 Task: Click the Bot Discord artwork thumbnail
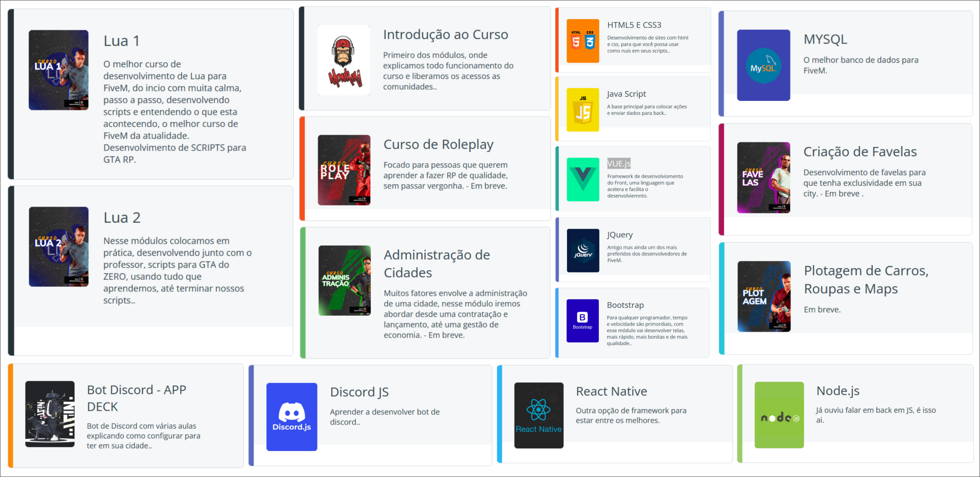pos(50,414)
